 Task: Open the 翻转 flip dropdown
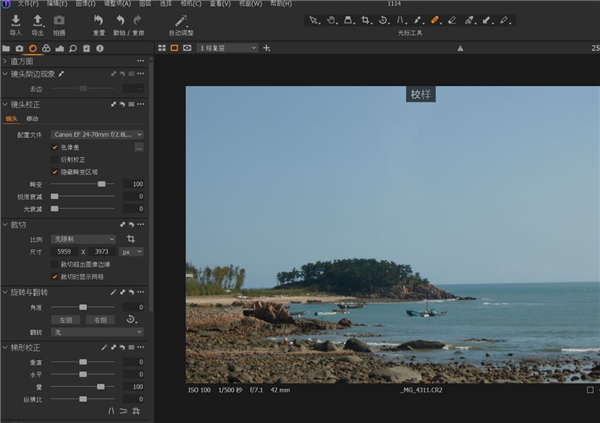[97, 332]
